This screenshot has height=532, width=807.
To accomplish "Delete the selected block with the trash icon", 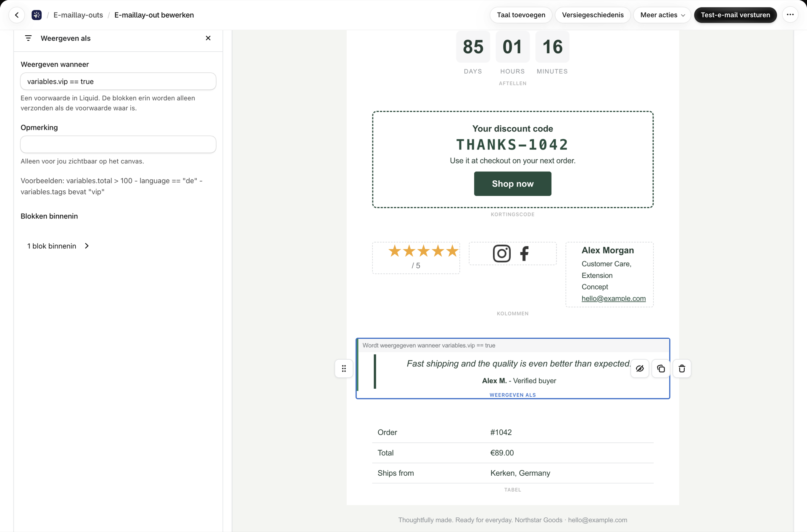I will tap(682, 369).
